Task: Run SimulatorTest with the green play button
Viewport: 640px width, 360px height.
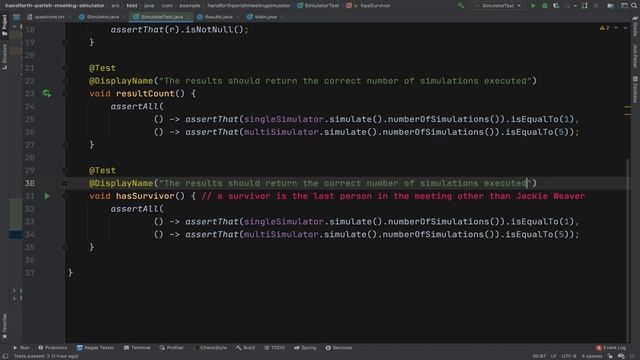Action: coord(533,6)
